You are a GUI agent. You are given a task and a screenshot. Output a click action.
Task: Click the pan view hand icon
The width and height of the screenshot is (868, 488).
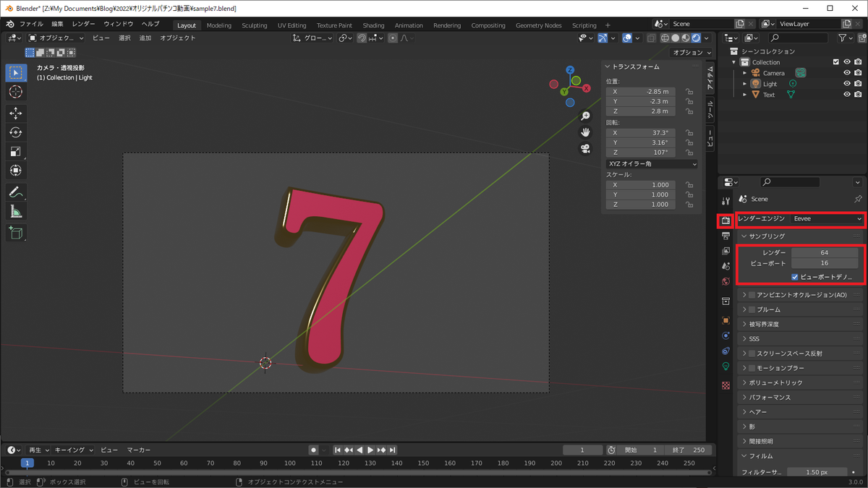click(585, 132)
